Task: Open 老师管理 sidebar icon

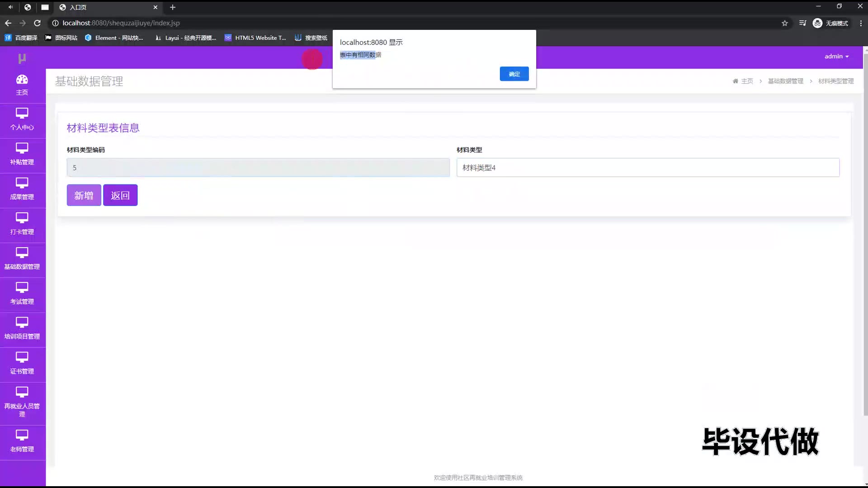Action: click(22, 435)
